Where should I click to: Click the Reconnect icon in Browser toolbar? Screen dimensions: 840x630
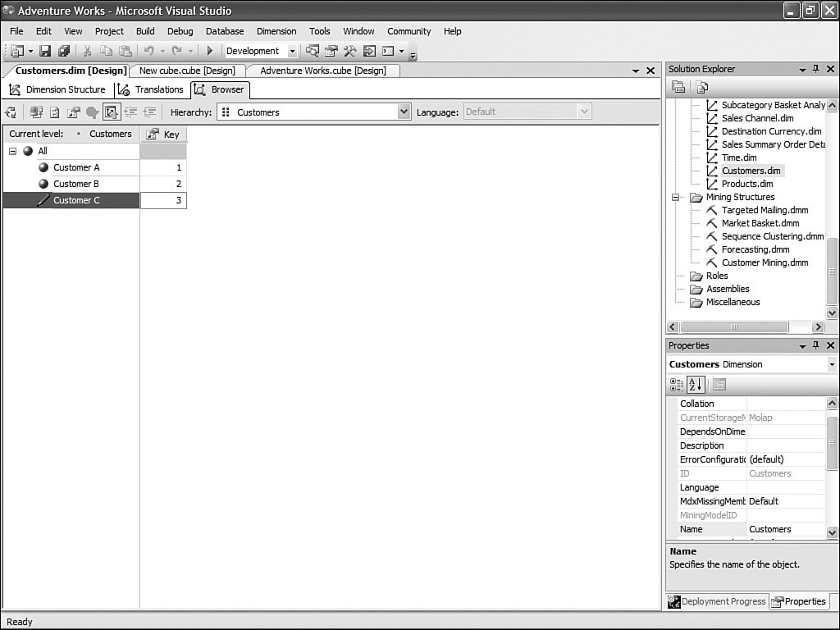[x=11, y=112]
